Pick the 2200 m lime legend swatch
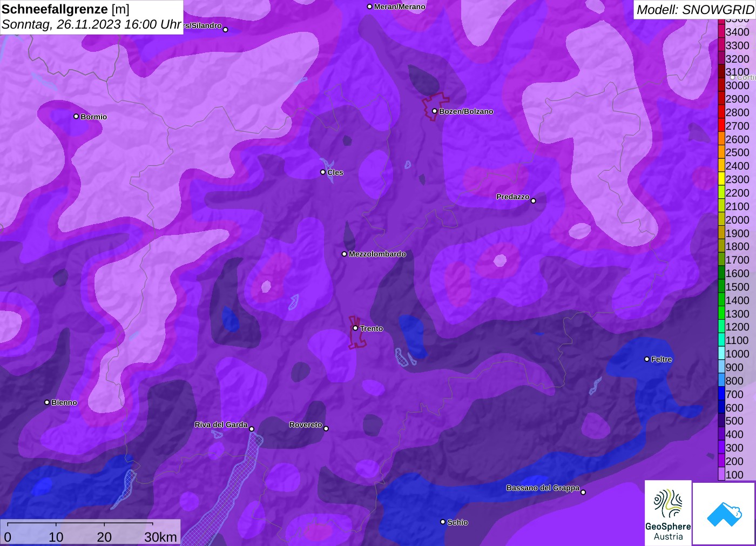This screenshot has width=756, height=546. tap(721, 192)
